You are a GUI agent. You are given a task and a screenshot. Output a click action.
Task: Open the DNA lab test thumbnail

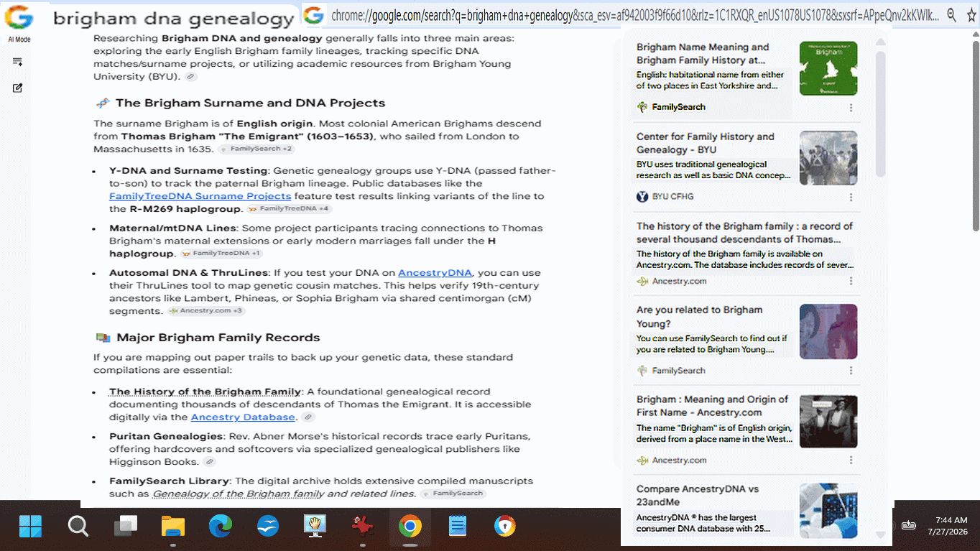(828, 510)
